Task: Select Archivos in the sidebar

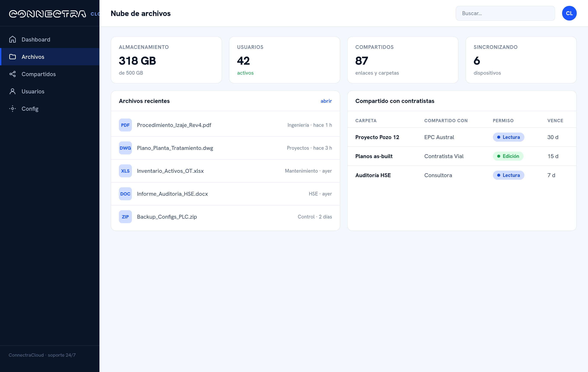Action: tap(50, 57)
